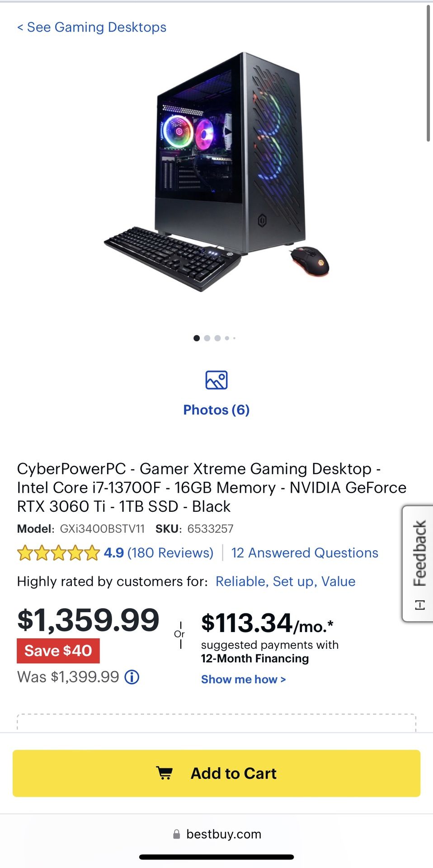This screenshot has width=433, height=868.
Task: Tap the gaming desktop product image
Action: click(x=216, y=172)
